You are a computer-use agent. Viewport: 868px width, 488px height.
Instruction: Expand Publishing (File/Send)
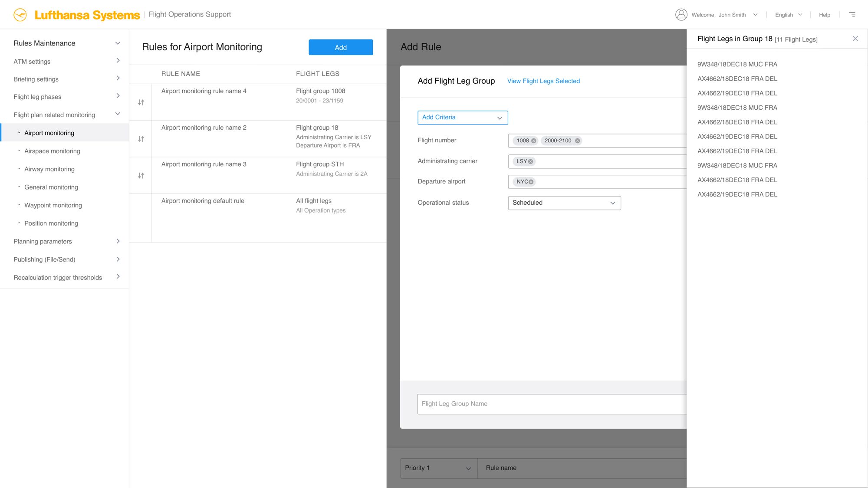118,259
